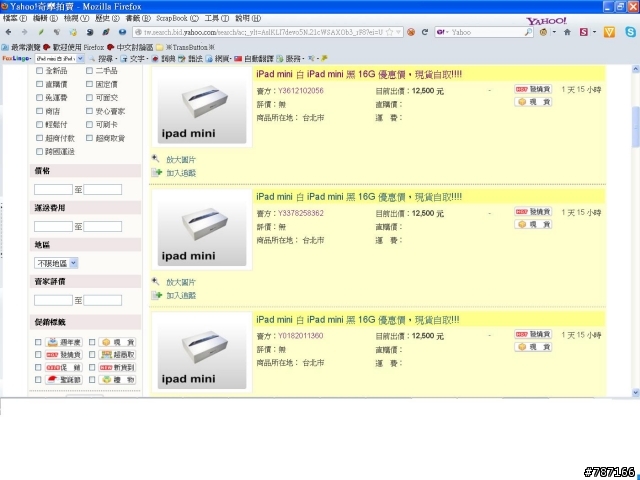The width and height of the screenshot is (640, 480).
Task: Click FoxLingo 網頁 webpage tool
Action: coord(218,58)
